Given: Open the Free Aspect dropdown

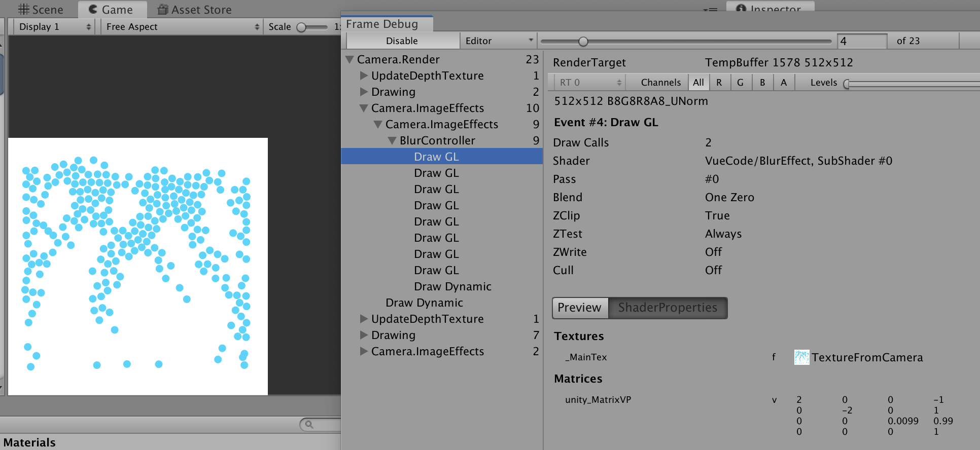Looking at the screenshot, I should [182, 27].
